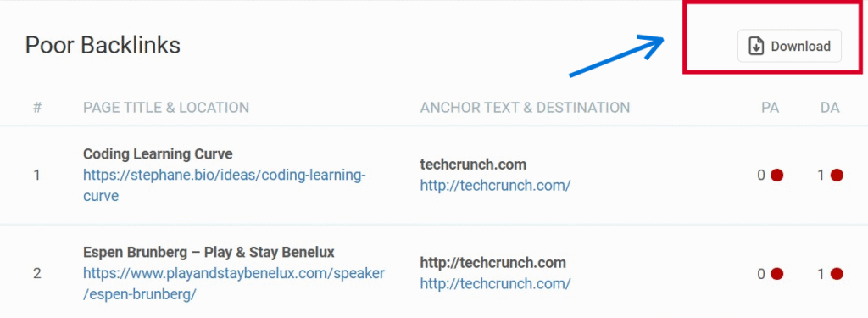Click the bold http://techcrunch.com anchor text
Screen dimensions: 868x318
(492, 263)
